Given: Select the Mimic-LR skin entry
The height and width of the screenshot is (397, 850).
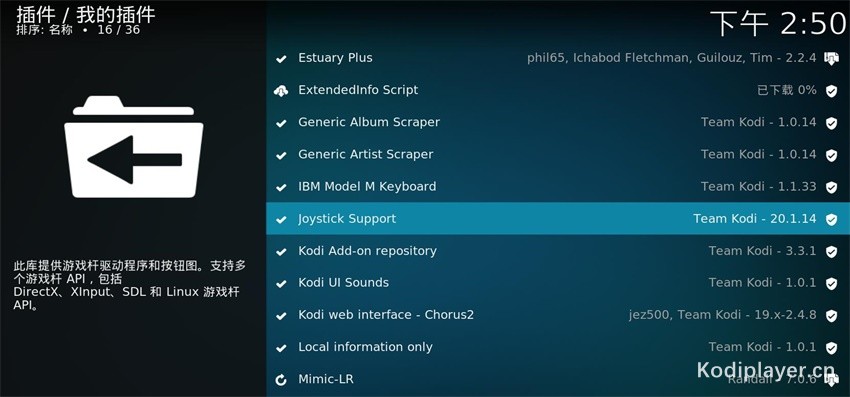Looking at the screenshot, I should [558, 379].
